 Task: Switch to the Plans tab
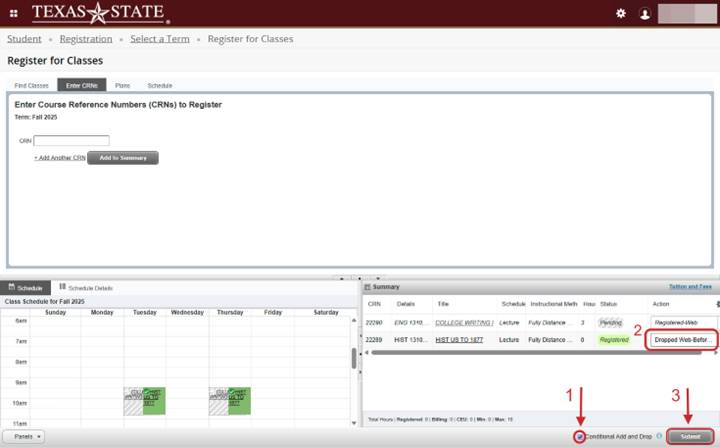pyautogui.click(x=122, y=86)
